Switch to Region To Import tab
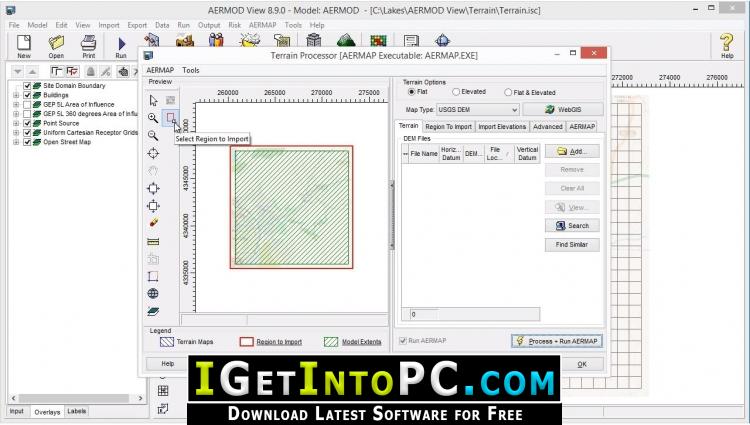This screenshot has width=750, height=425. (448, 127)
